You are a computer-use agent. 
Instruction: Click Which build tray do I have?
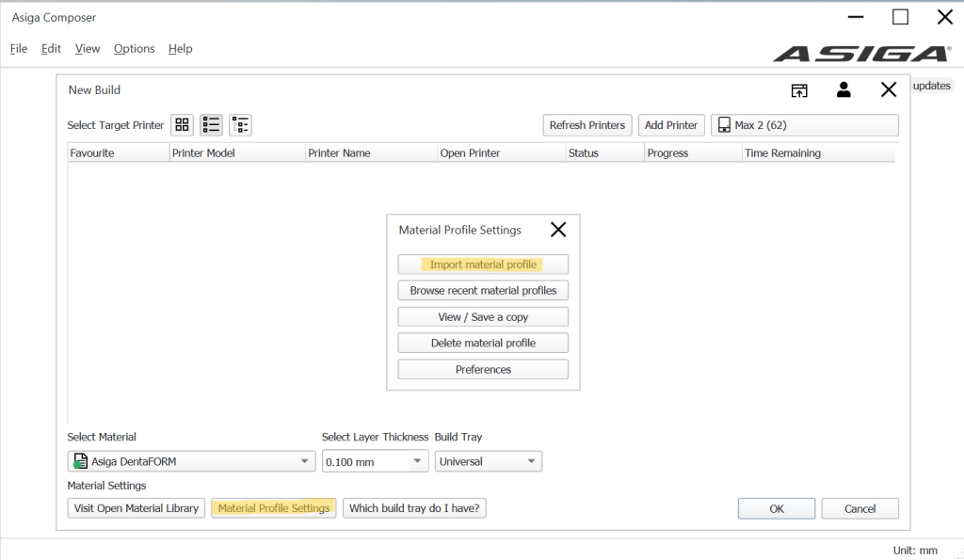pyautogui.click(x=414, y=508)
